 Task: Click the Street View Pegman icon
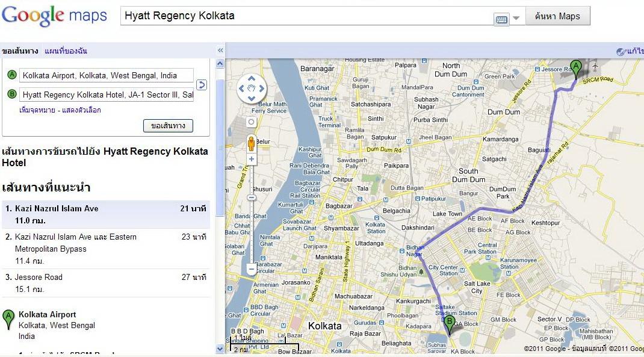(x=251, y=144)
